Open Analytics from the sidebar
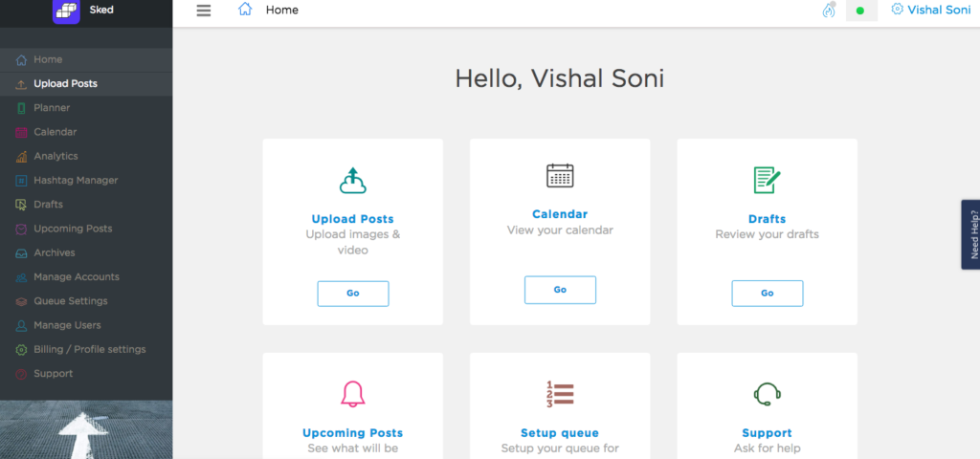Screen dimensions: 980x459 point(56,156)
